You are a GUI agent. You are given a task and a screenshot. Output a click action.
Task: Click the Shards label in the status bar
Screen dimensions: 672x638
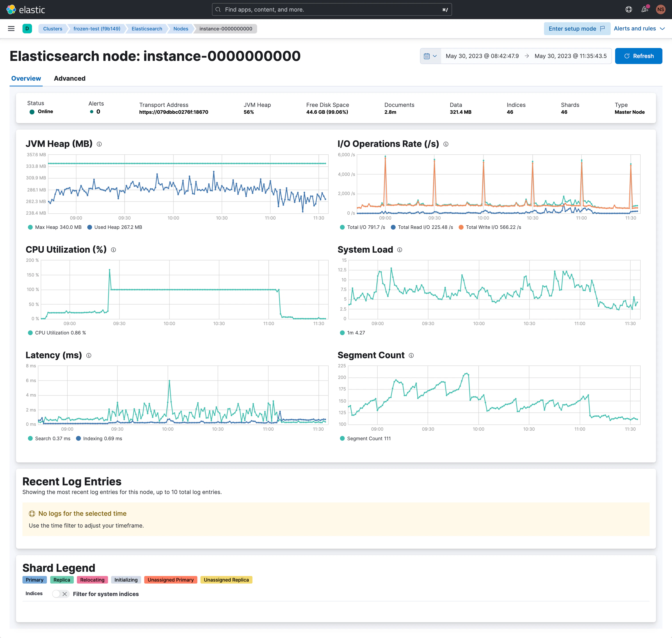(x=570, y=105)
